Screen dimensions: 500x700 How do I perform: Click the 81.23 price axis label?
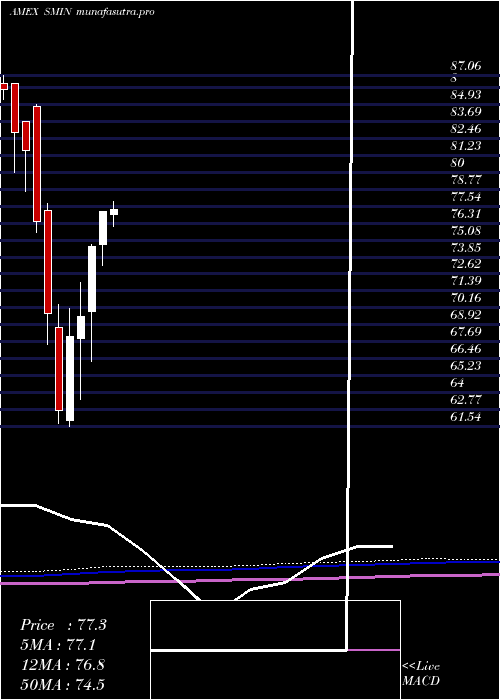tap(466, 146)
